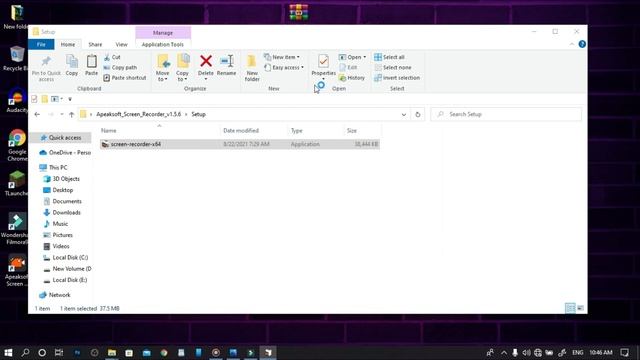Open Desktop in navigation pane
640x360 pixels.
pyautogui.click(x=58, y=190)
